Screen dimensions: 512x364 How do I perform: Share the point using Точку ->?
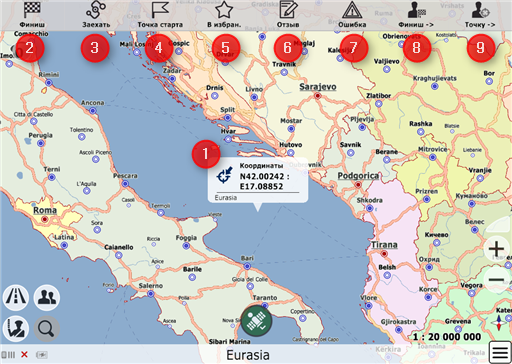tap(480, 15)
